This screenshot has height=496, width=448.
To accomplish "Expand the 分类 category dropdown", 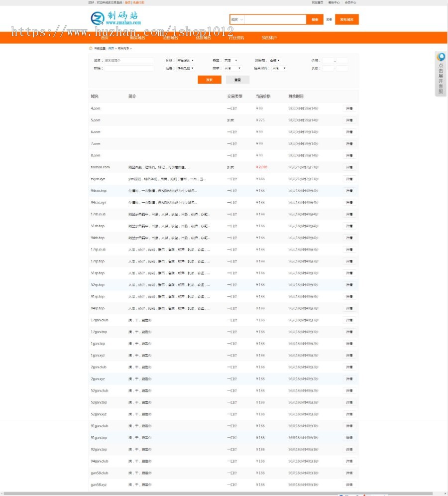I will coord(185,60).
